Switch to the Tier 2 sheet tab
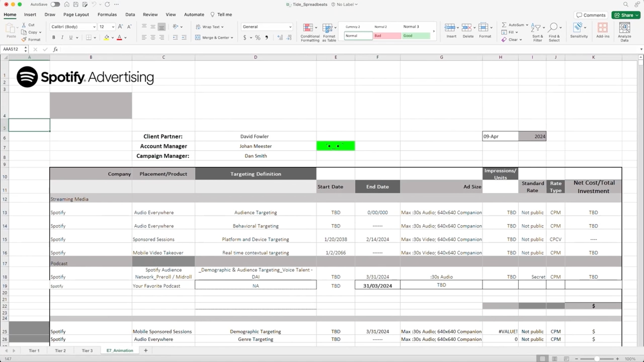 60,350
